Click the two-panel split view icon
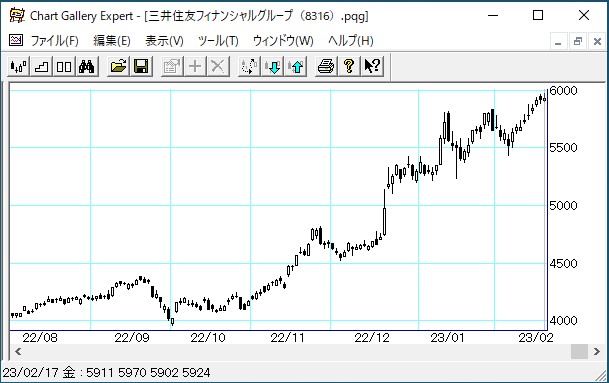The height and width of the screenshot is (383, 609). [x=64, y=66]
